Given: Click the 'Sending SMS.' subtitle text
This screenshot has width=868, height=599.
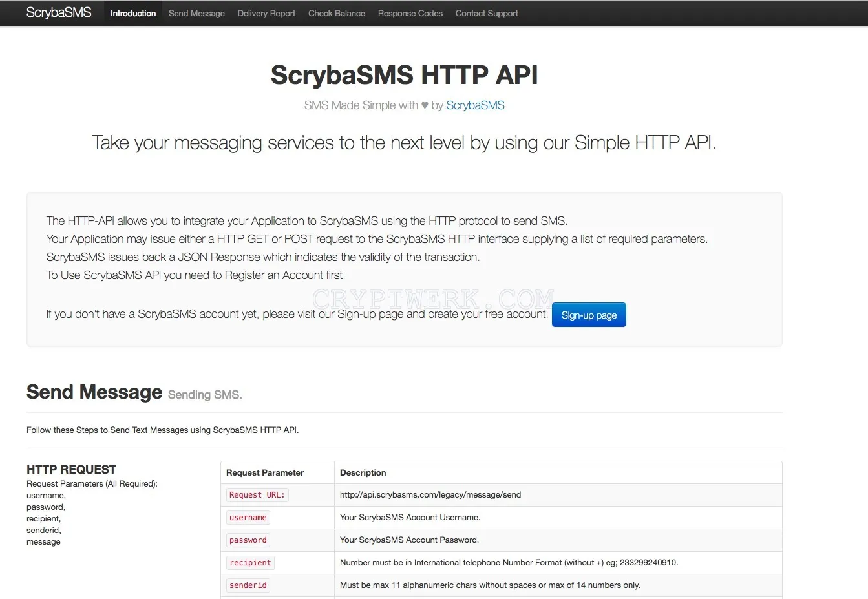Looking at the screenshot, I should 205,395.
